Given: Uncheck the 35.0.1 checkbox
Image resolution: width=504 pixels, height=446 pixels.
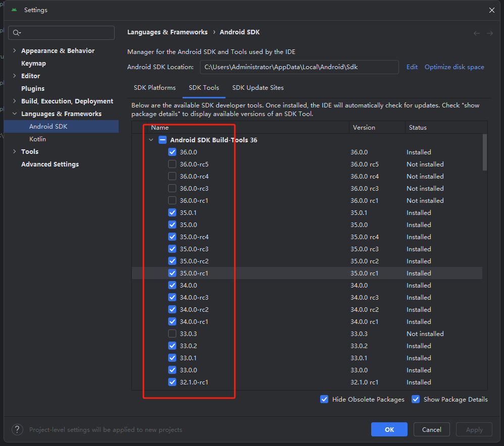Looking at the screenshot, I should pyautogui.click(x=172, y=212).
